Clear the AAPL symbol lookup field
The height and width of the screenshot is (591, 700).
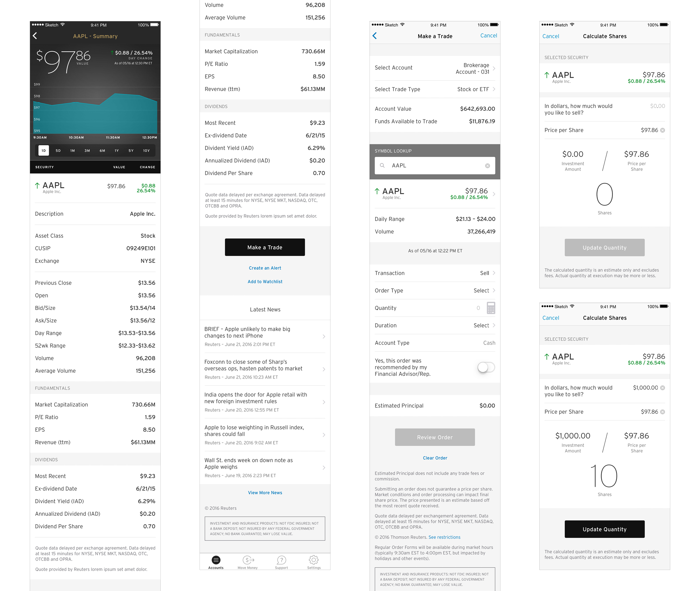coord(487,166)
